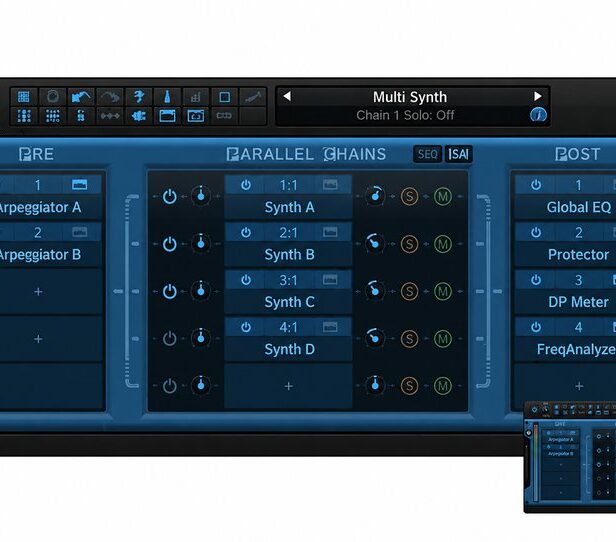Open Post slot 3 number menu
Image resolution: width=616 pixels, height=542 pixels.
pyautogui.click(x=578, y=280)
